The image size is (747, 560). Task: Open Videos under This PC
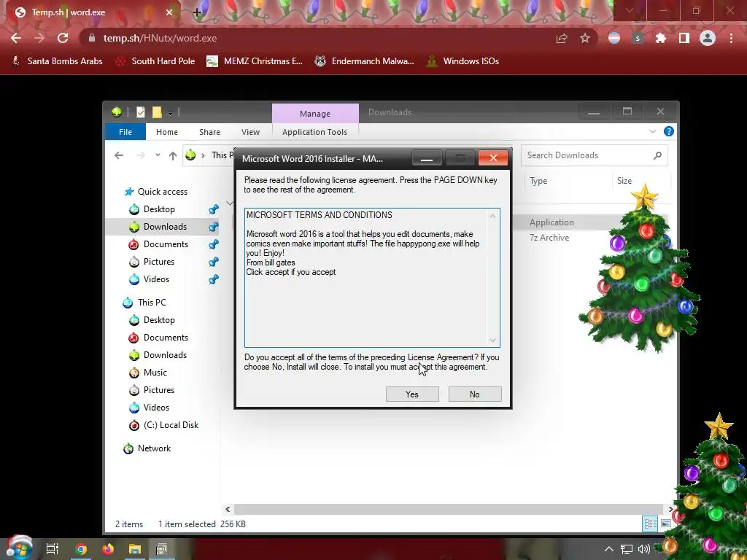(x=156, y=408)
